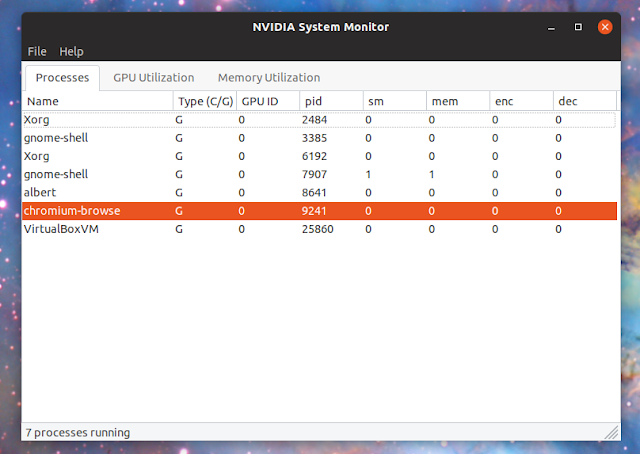Sort by the Name column header
The image size is (640, 454).
pos(98,101)
